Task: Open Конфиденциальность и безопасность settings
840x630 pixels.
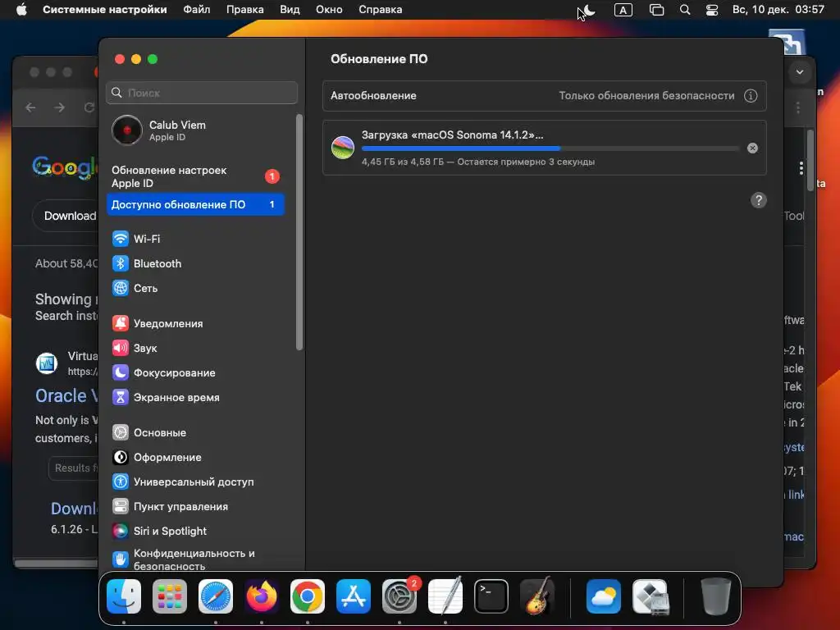Action: 184,559
